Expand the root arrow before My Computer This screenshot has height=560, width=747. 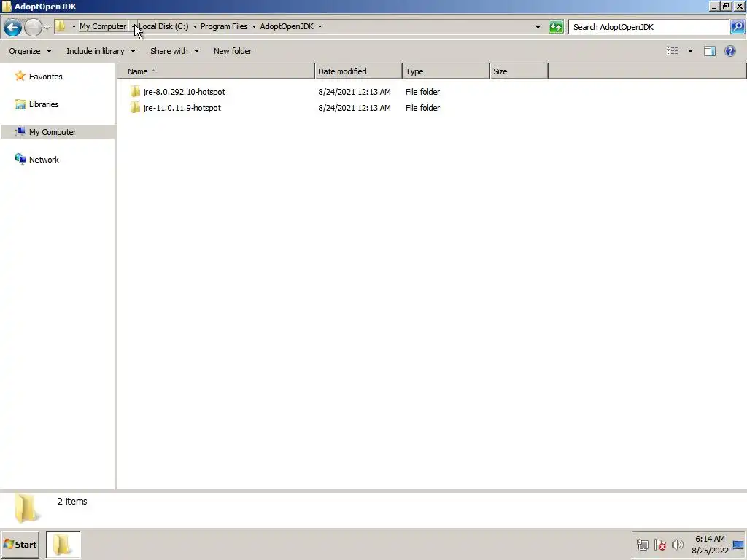tap(74, 26)
